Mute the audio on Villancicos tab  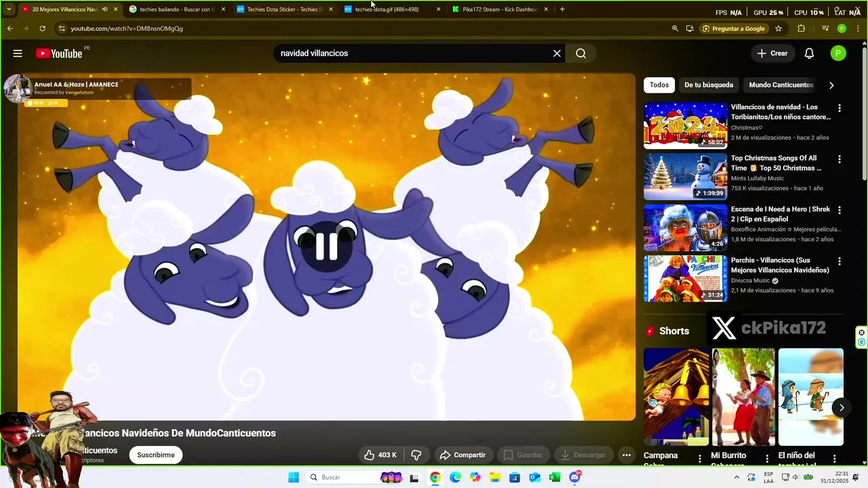[104, 9]
